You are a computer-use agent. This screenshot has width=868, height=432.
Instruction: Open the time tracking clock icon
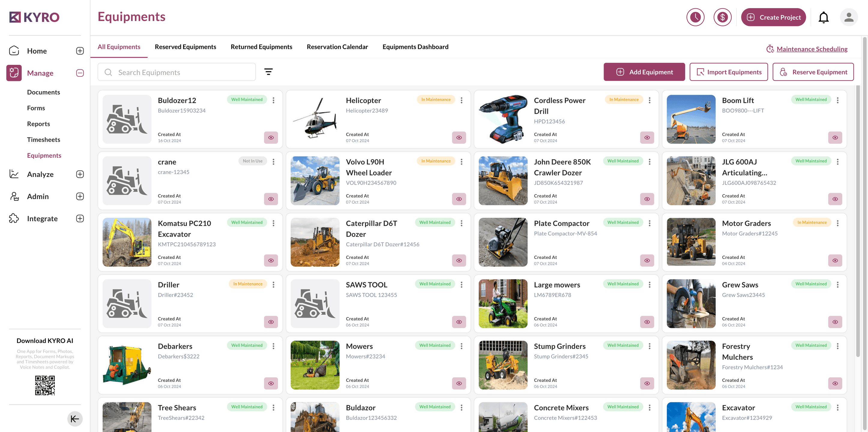pos(695,17)
